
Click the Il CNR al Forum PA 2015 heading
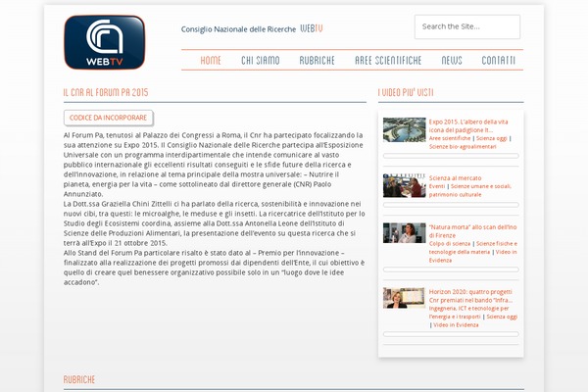click(106, 92)
